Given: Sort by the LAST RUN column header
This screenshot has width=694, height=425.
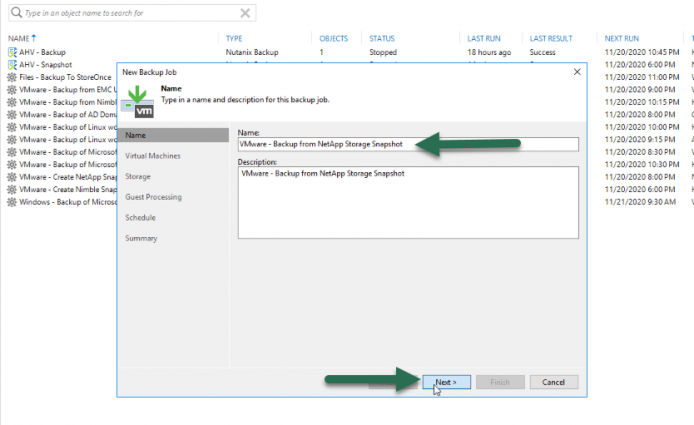Looking at the screenshot, I should (x=484, y=39).
